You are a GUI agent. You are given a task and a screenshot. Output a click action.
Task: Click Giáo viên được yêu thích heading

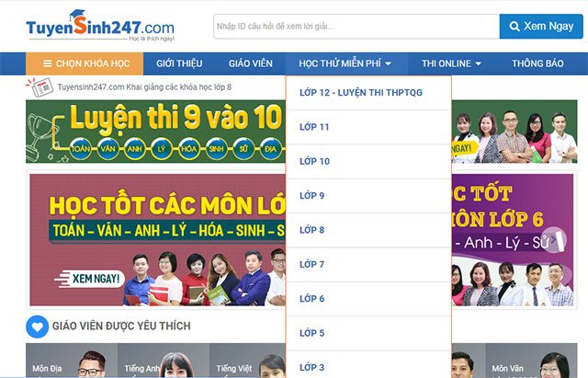[121, 326]
